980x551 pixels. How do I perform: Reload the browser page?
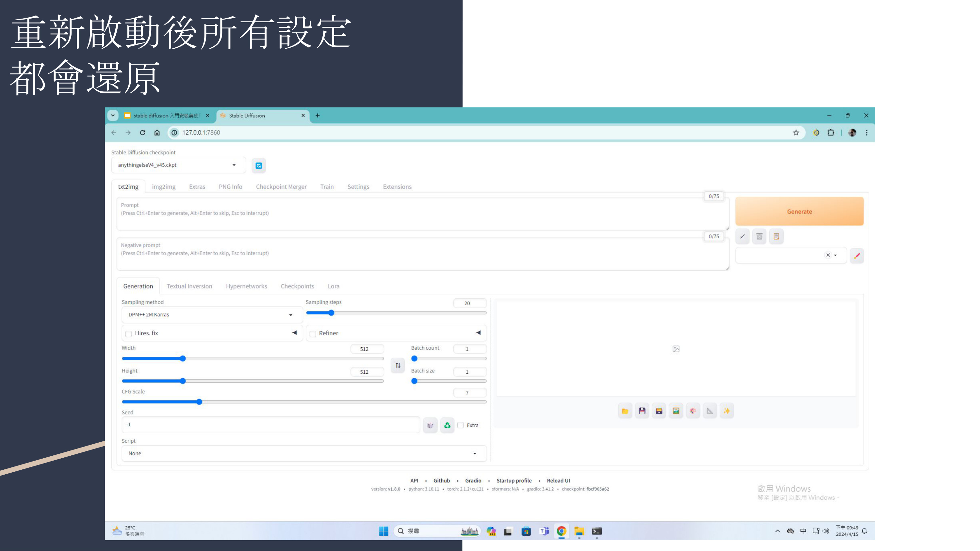click(x=142, y=132)
